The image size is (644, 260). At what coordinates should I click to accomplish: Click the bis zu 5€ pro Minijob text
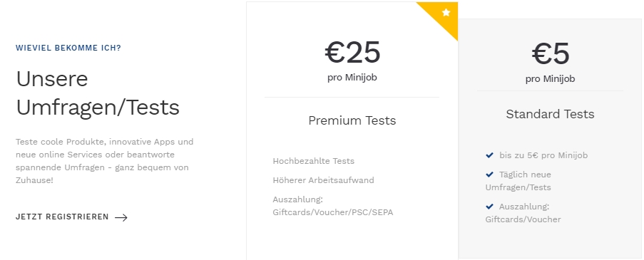543,155
